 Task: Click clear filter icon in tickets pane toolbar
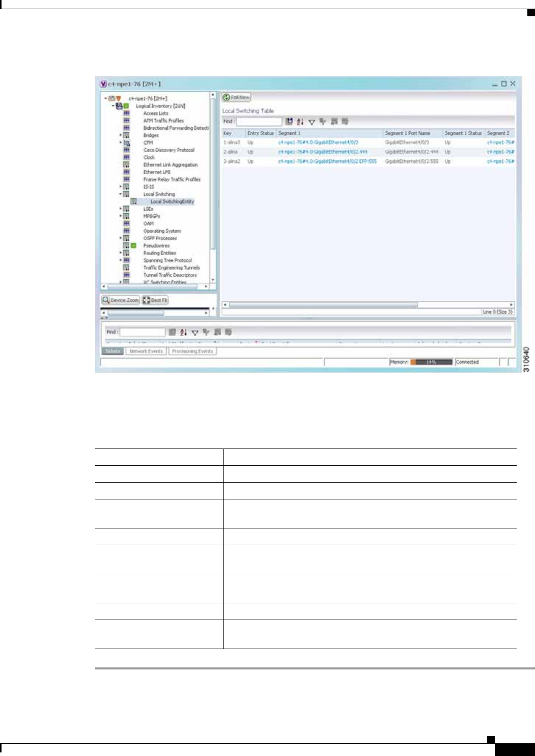[x=206, y=332]
